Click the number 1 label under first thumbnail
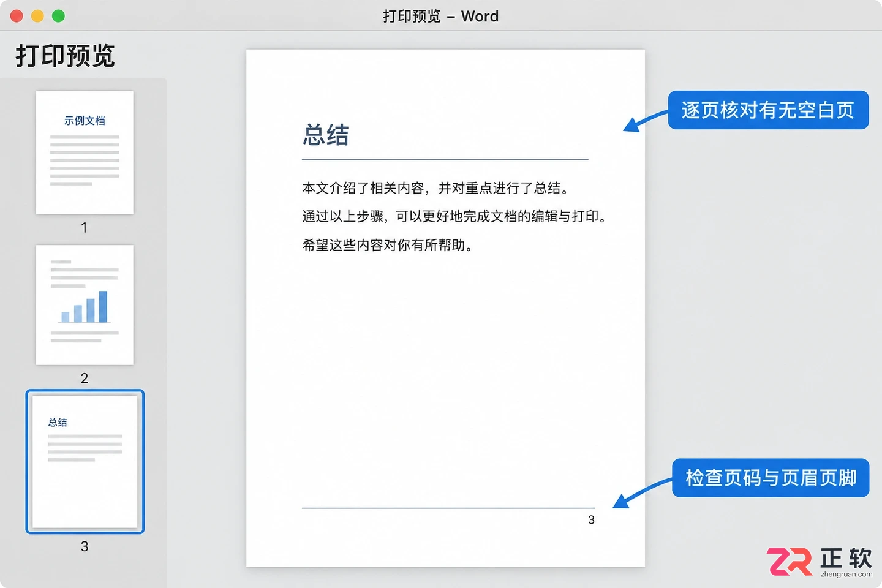This screenshot has height=588, width=882. tap(84, 228)
